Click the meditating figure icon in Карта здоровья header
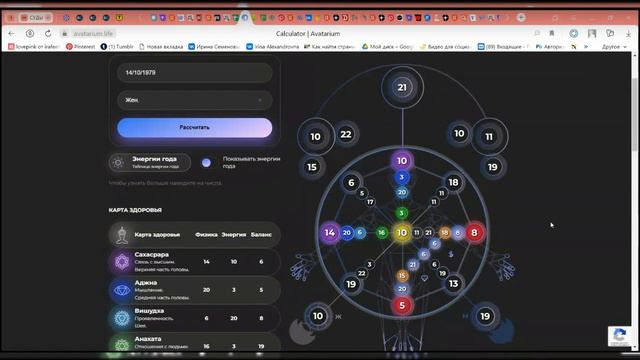The height and width of the screenshot is (360, 640). 122,235
